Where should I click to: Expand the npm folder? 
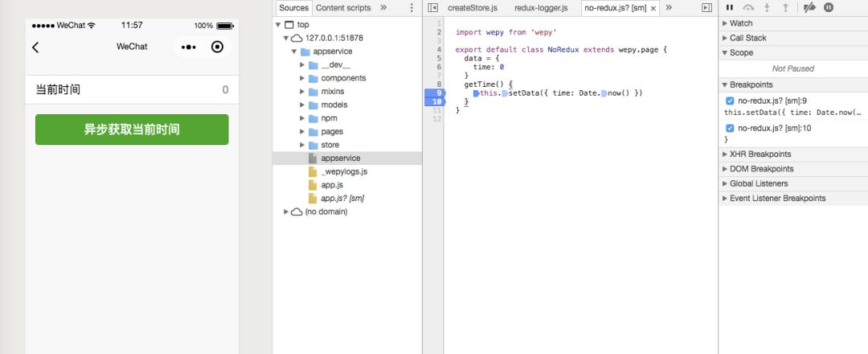302,118
